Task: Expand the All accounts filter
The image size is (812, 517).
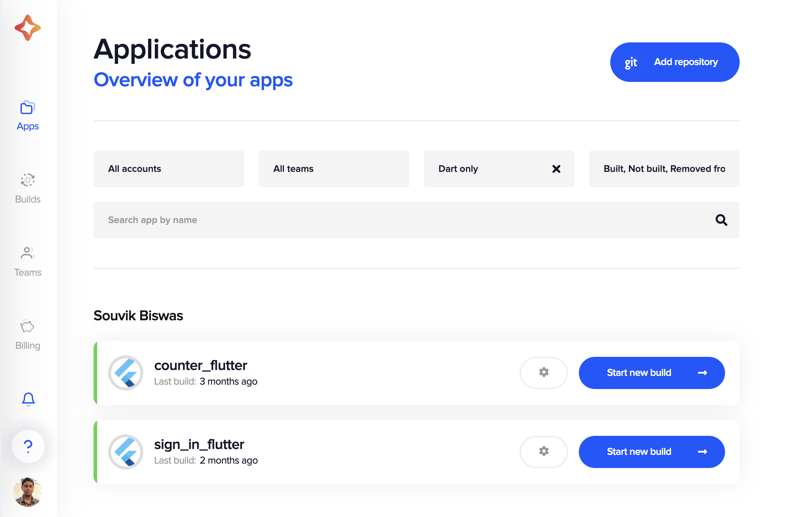Action: [x=169, y=169]
